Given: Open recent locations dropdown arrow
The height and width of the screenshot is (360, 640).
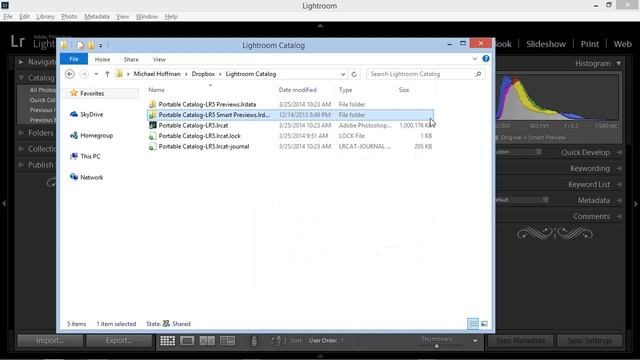Looking at the screenshot, I should tap(96, 74).
